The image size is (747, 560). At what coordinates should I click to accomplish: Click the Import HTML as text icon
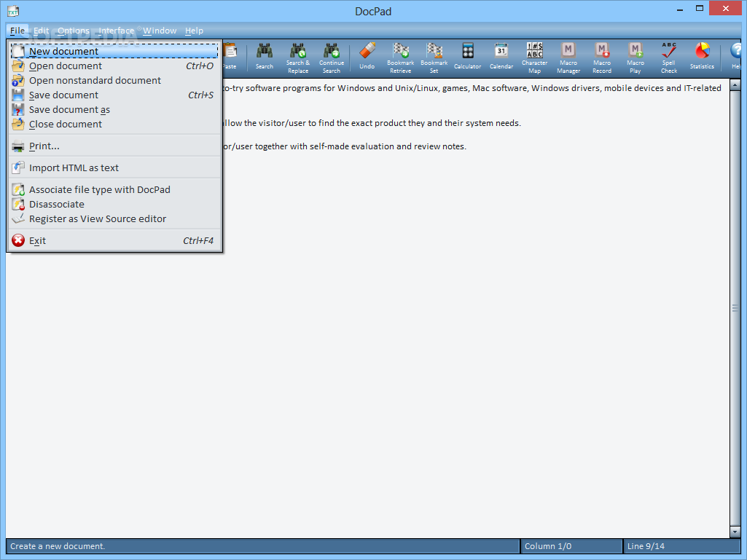[18, 167]
